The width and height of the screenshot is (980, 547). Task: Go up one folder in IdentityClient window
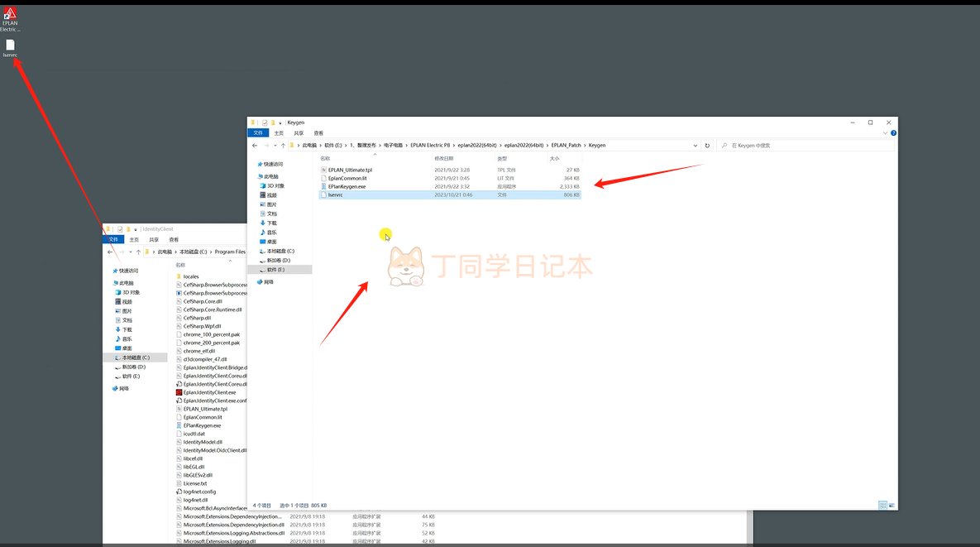(x=139, y=252)
